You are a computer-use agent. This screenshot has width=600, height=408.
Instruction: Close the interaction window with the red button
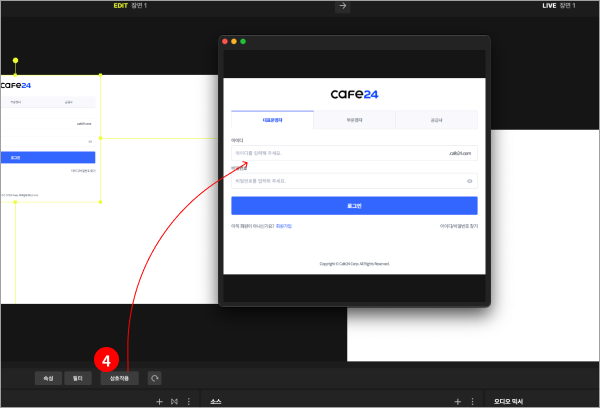[225, 41]
